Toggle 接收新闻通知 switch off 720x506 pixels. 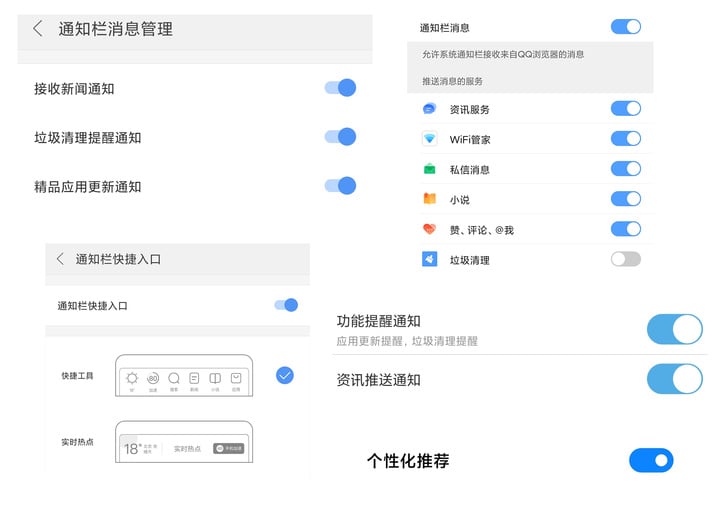pos(340,87)
